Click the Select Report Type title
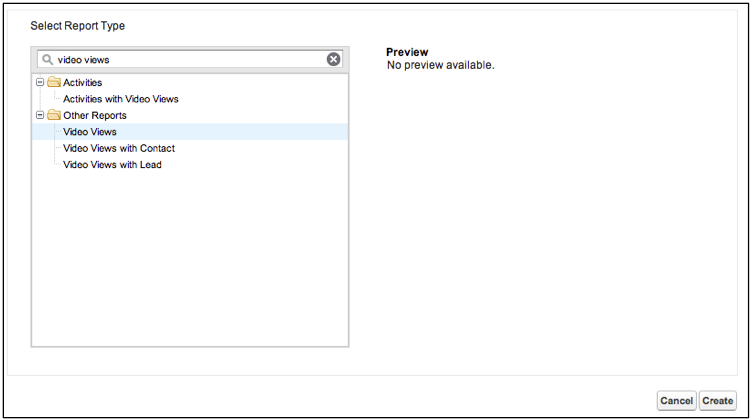The height and width of the screenshot is (420, 752). coord(78,26)
